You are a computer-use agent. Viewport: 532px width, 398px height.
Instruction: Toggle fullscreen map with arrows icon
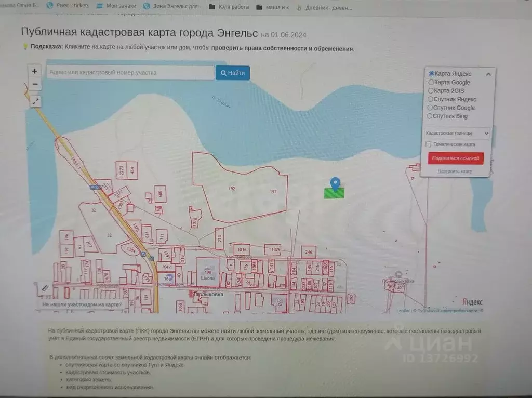36,101
